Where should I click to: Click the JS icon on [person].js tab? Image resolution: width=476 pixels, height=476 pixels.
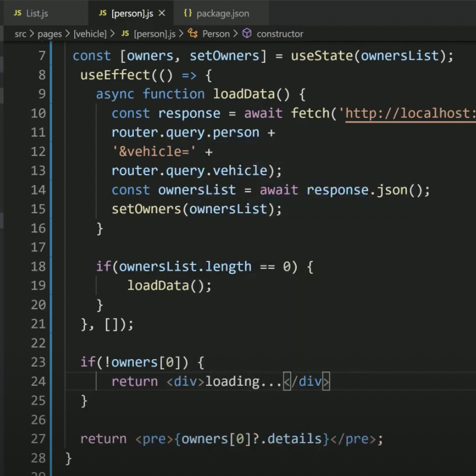pyautogui.click(x=103, y=13)
